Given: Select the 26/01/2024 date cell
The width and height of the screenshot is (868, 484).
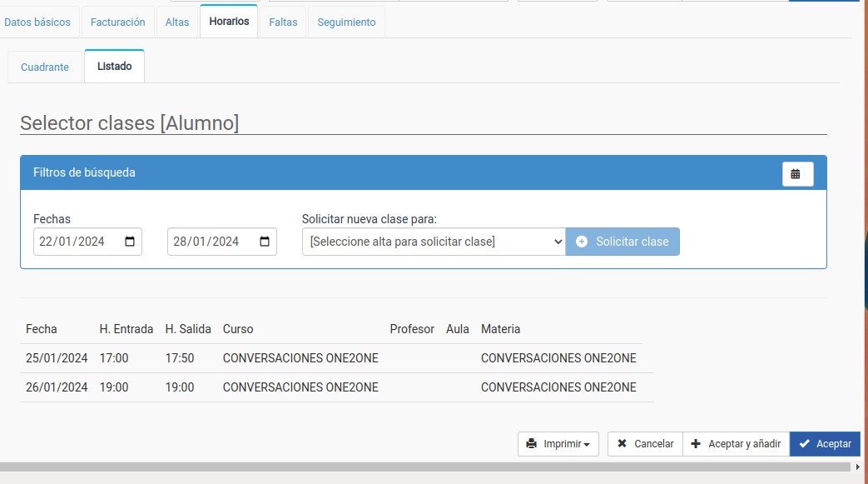Looking at the screenshot, I should [57, 387].
